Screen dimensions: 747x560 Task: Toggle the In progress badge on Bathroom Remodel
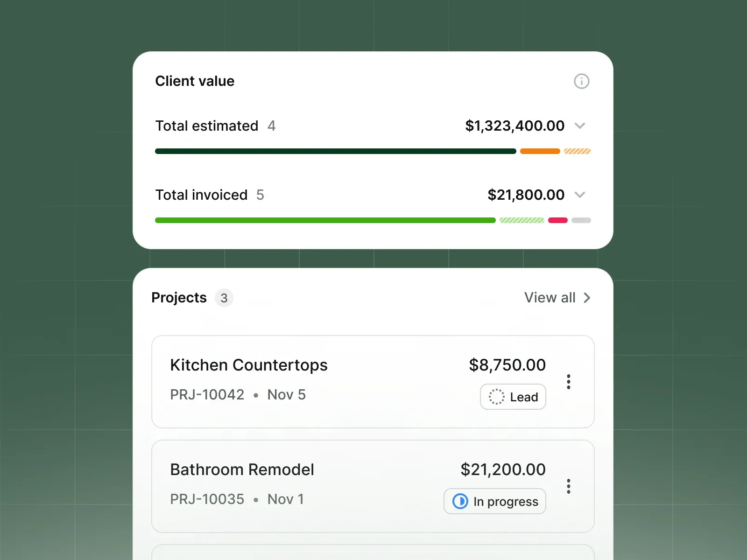[x=494, y=501]
